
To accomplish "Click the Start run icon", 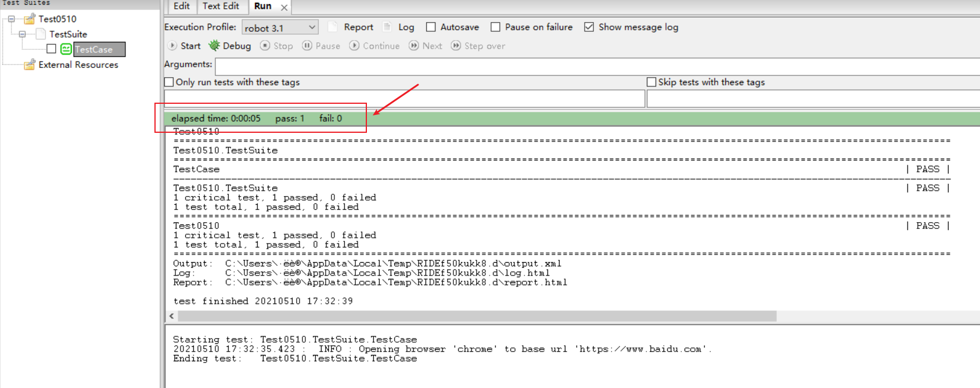I will (x=172, y=46).
